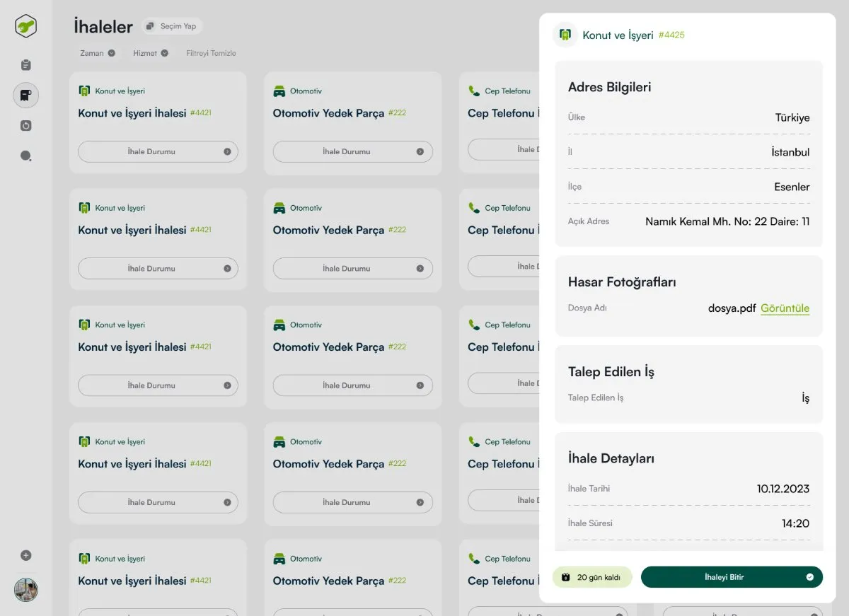Screen dimensions: 849x616
Task: Select the file name dosya.pdf
Action: pos(732,308)
